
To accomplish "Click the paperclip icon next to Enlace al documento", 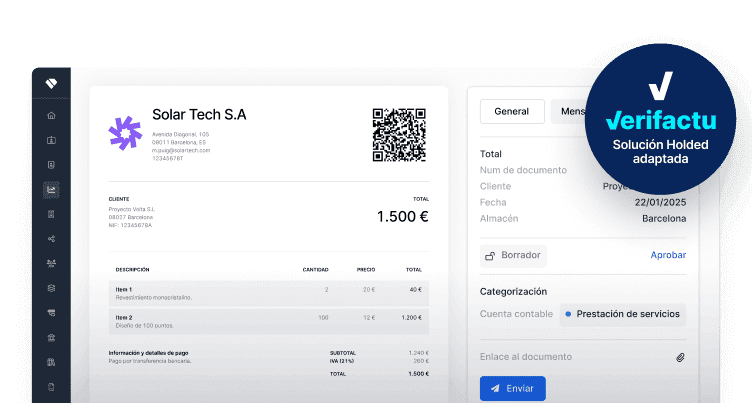I will (x=680, y=357).
